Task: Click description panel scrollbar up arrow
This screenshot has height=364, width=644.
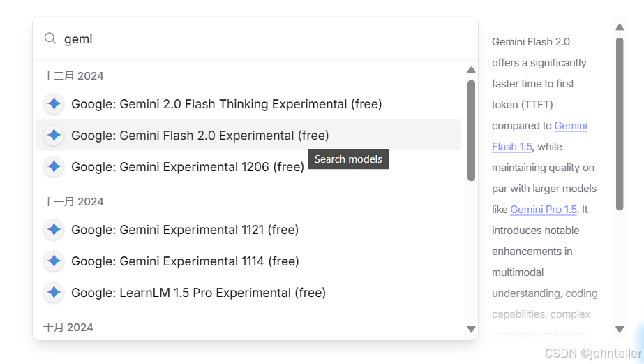Action: (x=620, y=28)
